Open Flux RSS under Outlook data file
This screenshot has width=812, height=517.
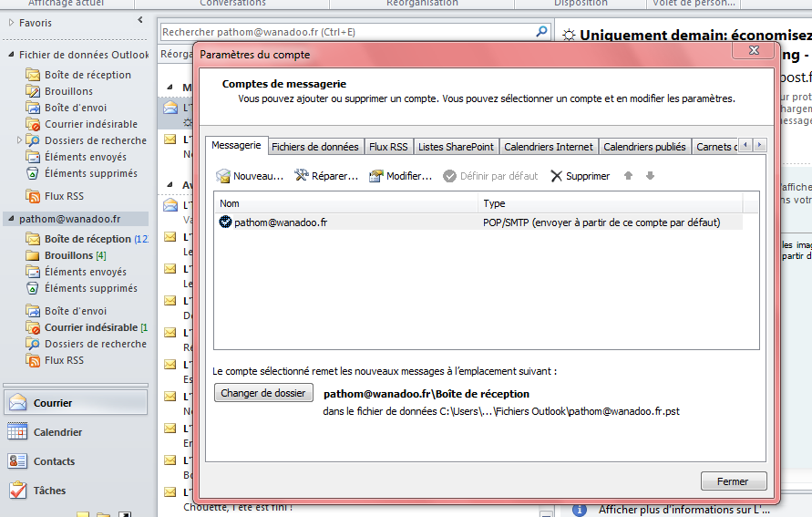click(x=64, y=196)
